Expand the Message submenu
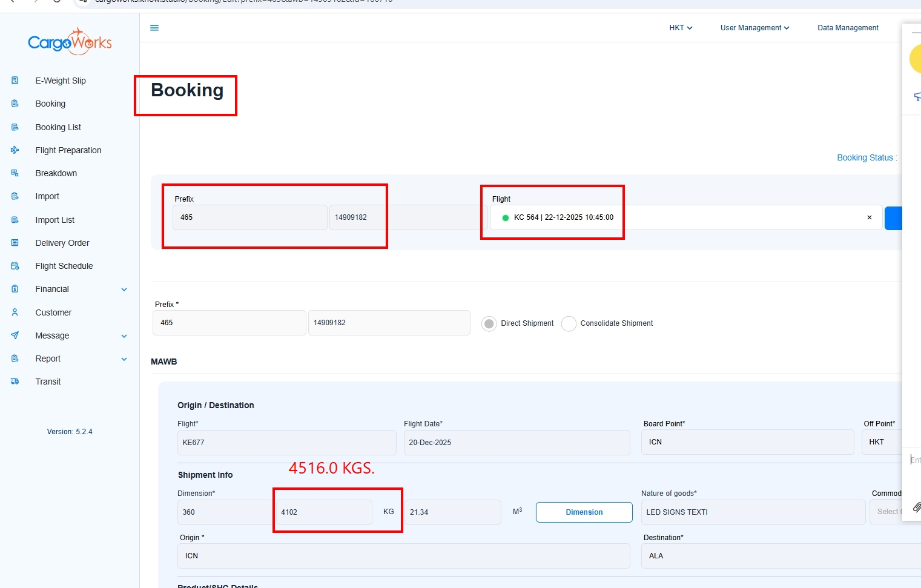The image size is (921, 588). [124, 336]
